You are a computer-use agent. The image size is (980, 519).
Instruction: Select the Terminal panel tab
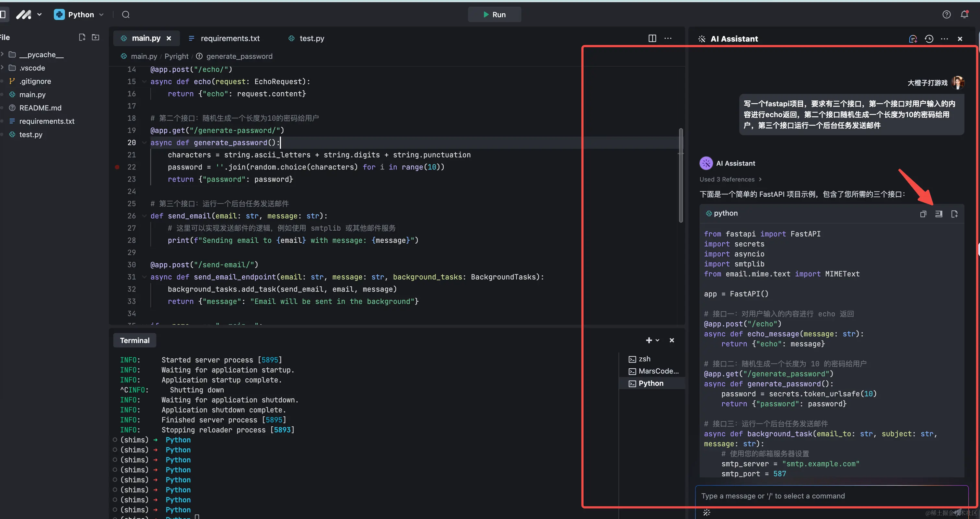135,340
